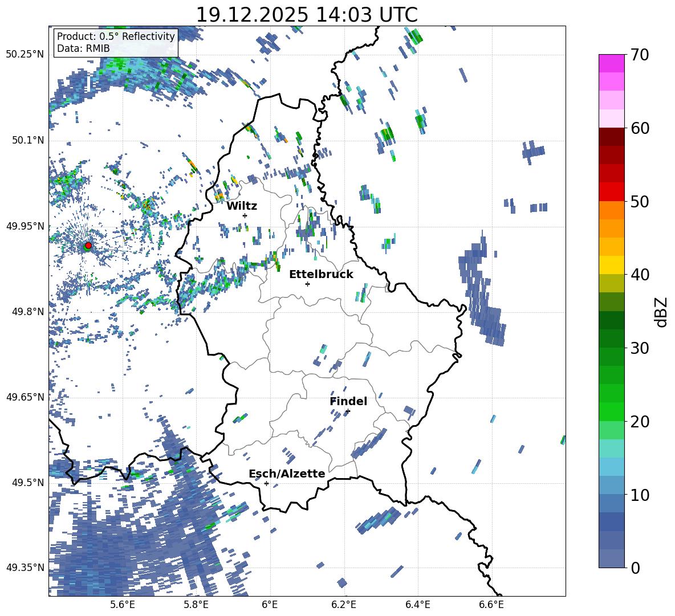Click the Esch/Alzette station cross marker
This screenshot has width=675, height=616.
pyautogui.click(x=266, y=483)
